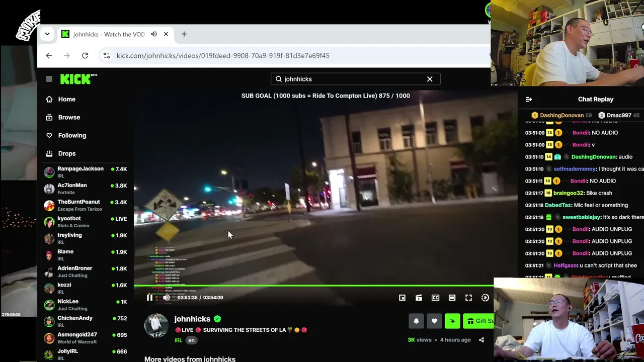Click the Gift Subs button
Image resolution: width=644 pixels, height=362 pixels.
coord(478,321)
